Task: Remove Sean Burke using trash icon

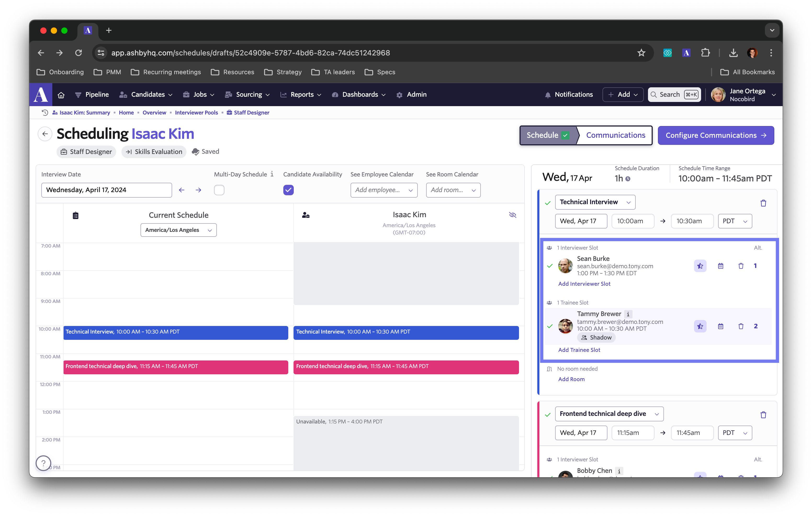Action: pyautogui.click(x=741, y=266)
